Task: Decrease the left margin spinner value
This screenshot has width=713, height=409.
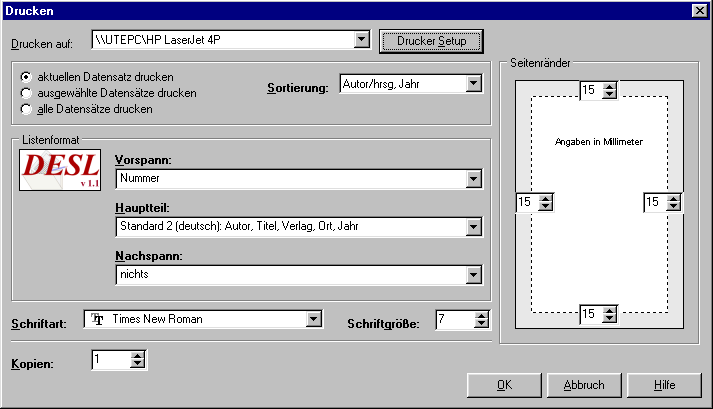Action: (x=545, y=207)
